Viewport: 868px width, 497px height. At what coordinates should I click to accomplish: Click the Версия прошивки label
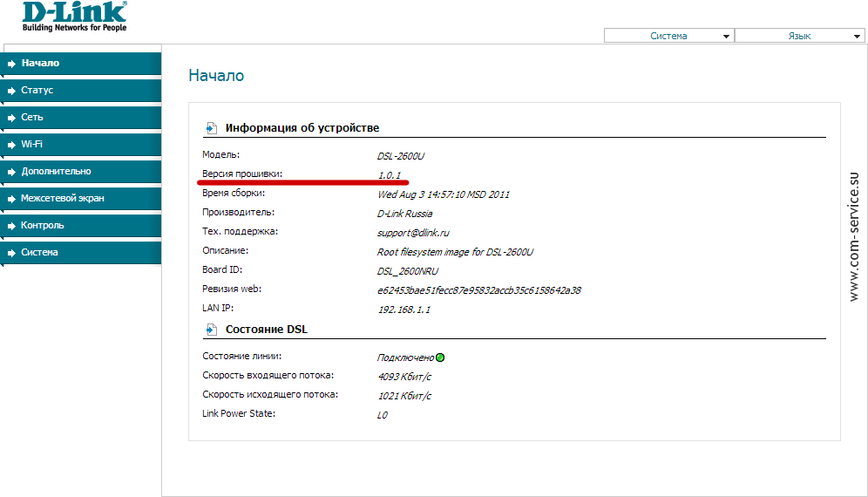pos(242,174)
